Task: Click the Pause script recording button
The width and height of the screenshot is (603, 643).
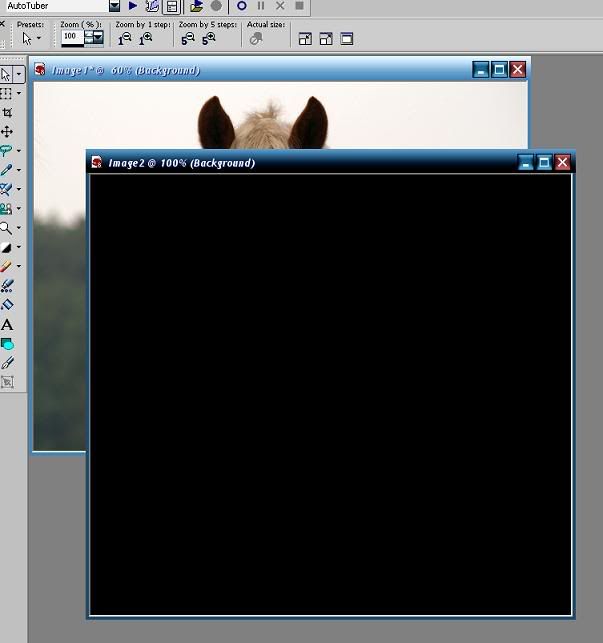Action: pos(260,6)
